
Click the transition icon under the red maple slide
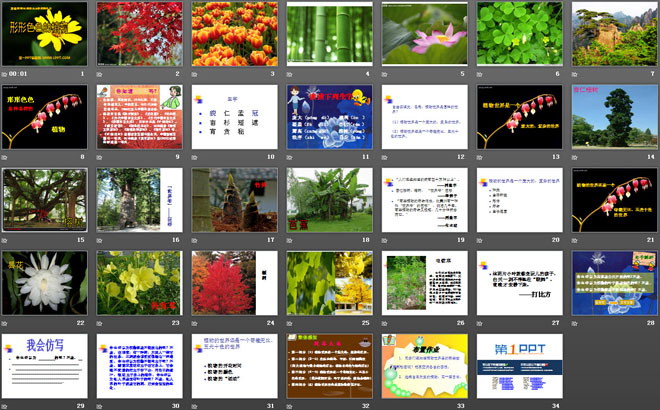(x=100, y=73)
